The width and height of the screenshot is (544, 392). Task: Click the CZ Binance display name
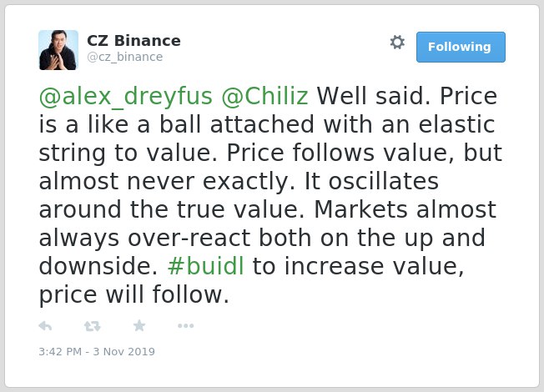coord(133,41)
